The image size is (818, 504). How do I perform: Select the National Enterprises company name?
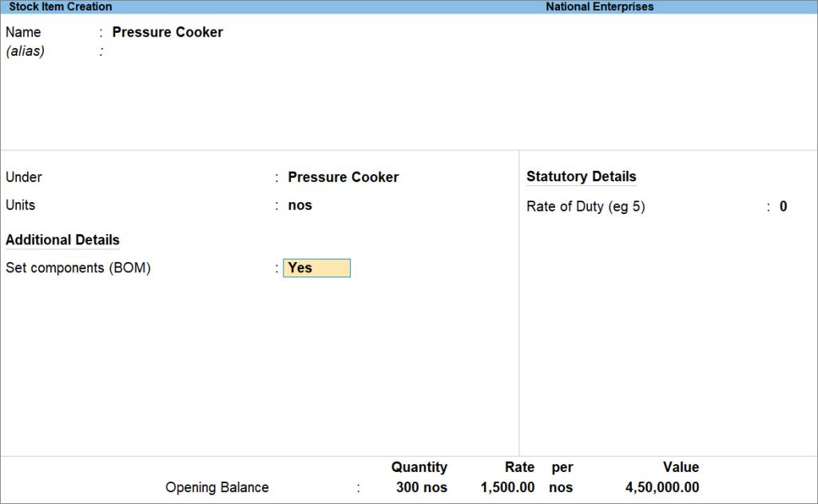(x=599, y=6)
